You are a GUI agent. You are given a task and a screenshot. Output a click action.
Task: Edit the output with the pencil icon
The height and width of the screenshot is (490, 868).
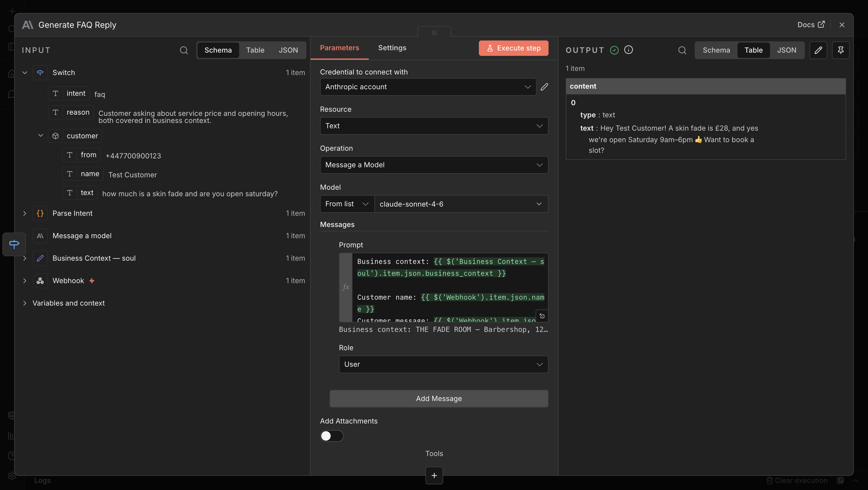coord(818,50)
